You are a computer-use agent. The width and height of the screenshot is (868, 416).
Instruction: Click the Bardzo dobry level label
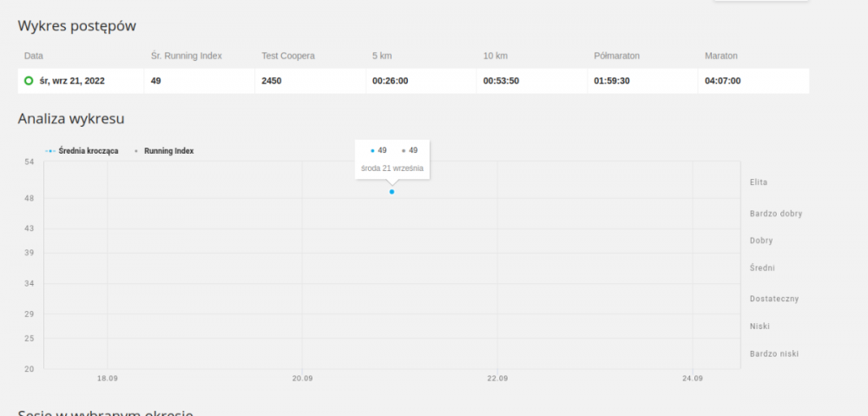click(x=775, y=213)
